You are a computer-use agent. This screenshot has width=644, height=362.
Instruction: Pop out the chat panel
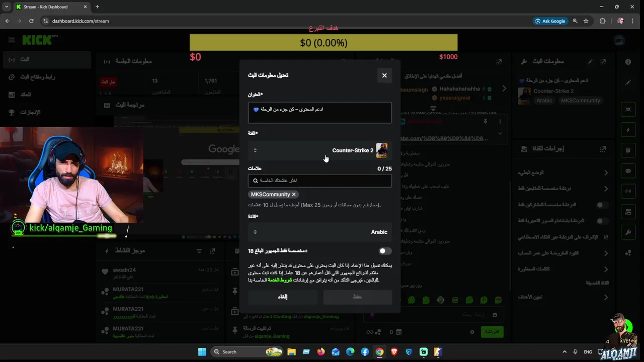pos(499,61)
